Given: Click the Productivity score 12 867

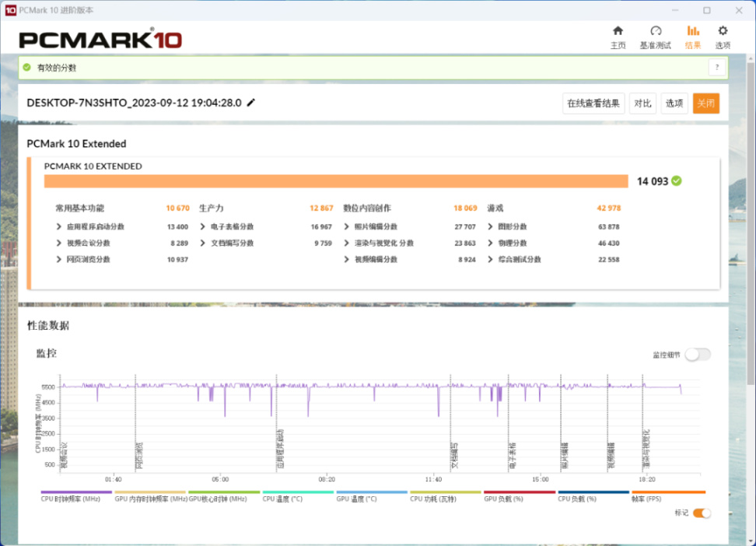Looking at the screenshot, I should click(x=321, y=208).
